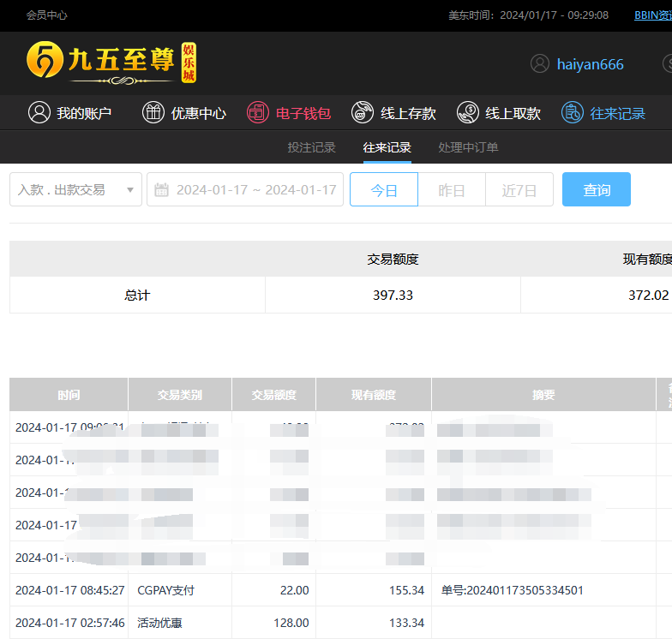Image resolution: width=672 pixels, height=639 pixels.
Task: Click the 线上存款 deposit icon
Action: pyautogui.click(x=363, y=112)
